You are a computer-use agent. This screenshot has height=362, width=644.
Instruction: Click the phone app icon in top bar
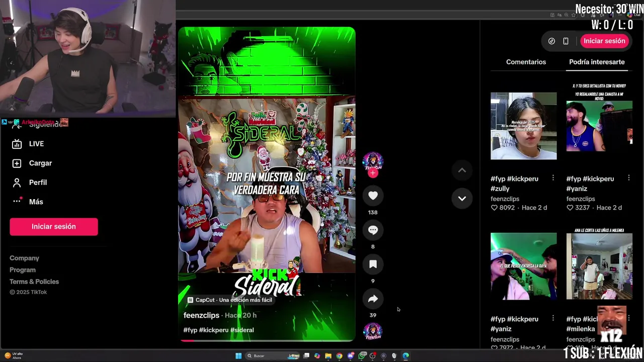coord(566,41)
